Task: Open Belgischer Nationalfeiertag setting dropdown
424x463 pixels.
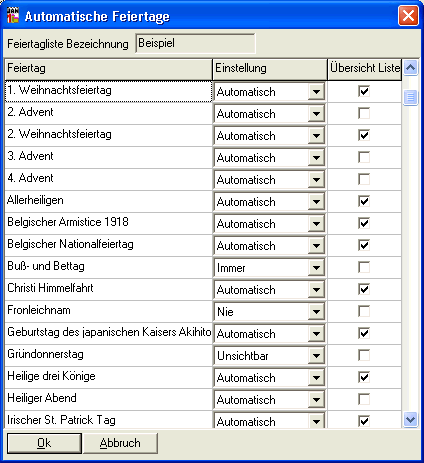Action: (316, 245)
